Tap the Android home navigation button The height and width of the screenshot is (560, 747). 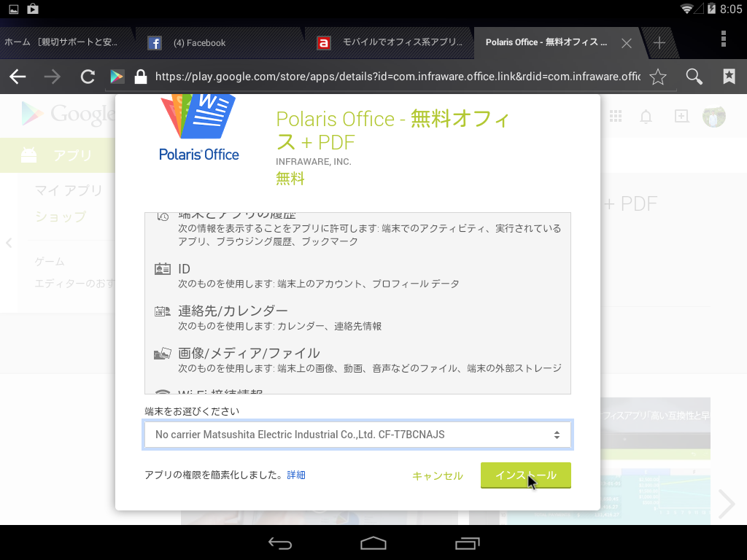click(x=373, y=542)
